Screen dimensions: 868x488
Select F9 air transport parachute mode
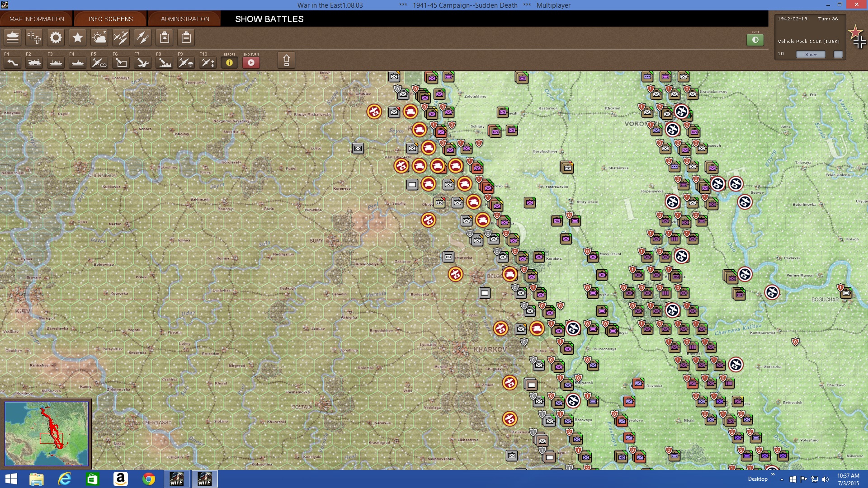[x=186, y=62]
